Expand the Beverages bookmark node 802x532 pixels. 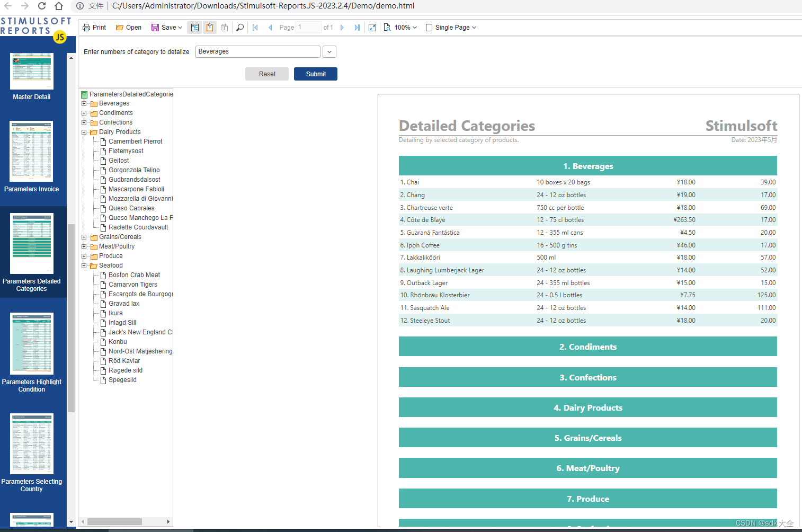tap(84, 103)
